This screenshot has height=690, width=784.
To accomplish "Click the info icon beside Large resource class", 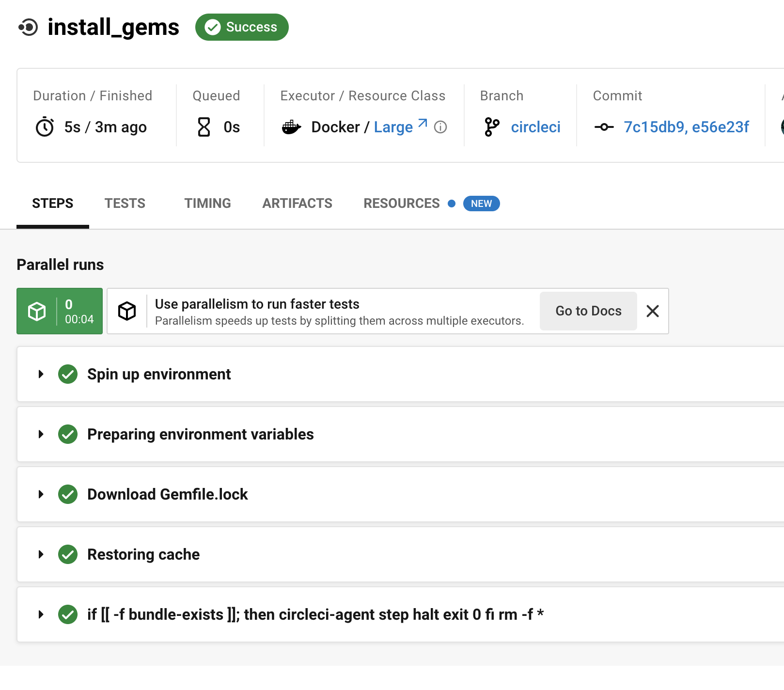I will coord(440,127).
